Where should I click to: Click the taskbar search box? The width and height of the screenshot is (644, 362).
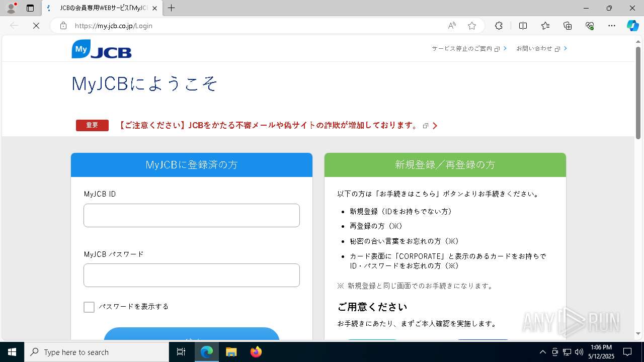coord(97,352)
